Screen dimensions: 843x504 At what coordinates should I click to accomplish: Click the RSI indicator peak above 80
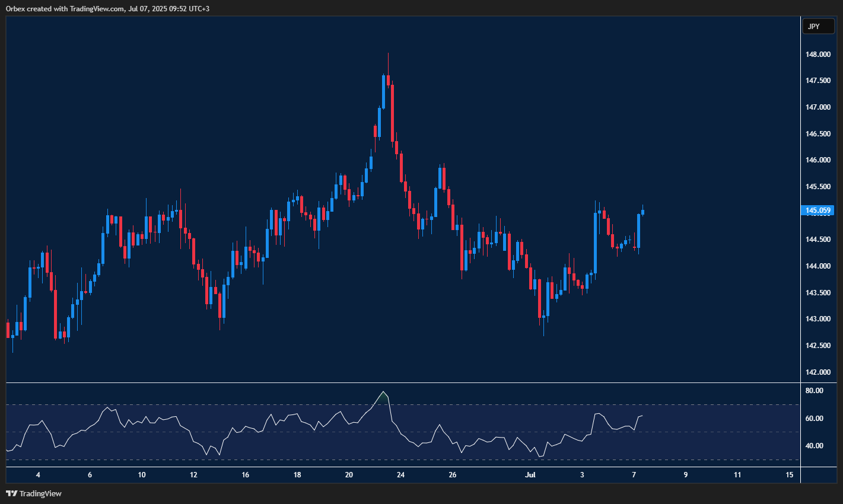(x=383, y=393)
